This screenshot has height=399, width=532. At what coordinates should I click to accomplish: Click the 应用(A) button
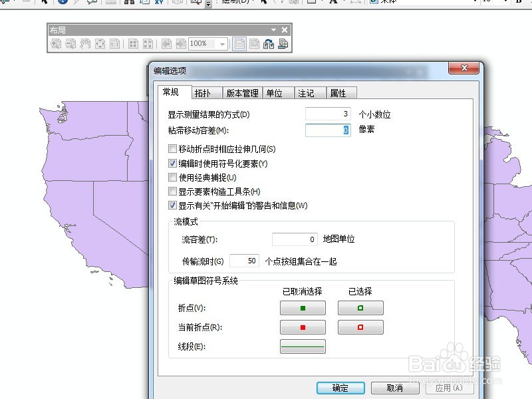[450, 388]
